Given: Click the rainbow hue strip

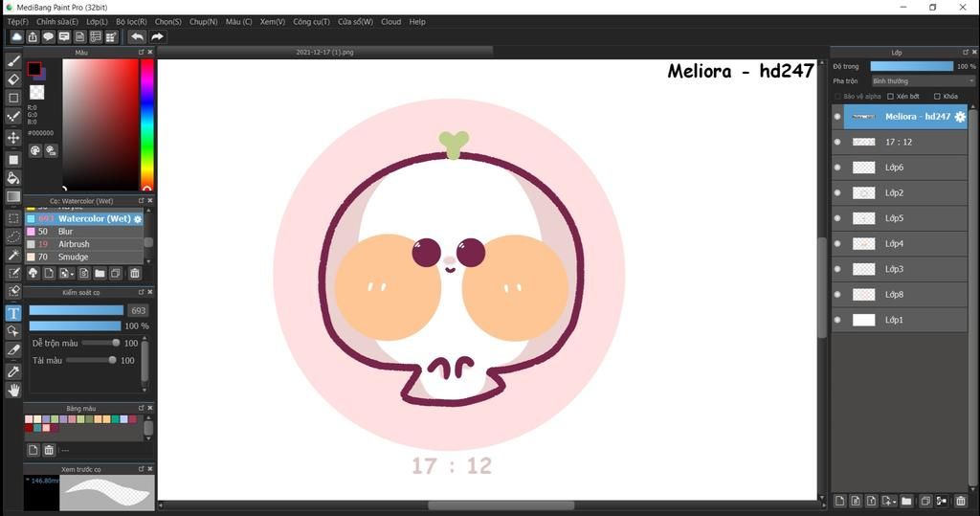Looking at the screenshot, I should (146, 124).
